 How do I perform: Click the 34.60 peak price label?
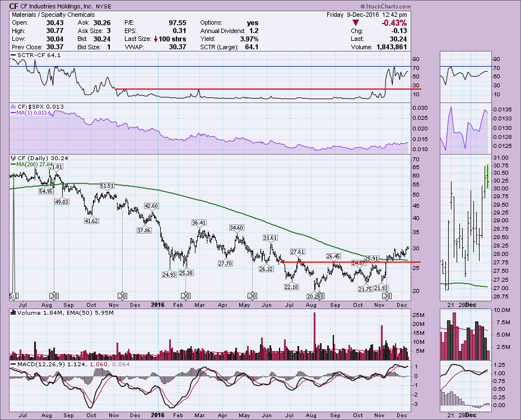[236, 228]
